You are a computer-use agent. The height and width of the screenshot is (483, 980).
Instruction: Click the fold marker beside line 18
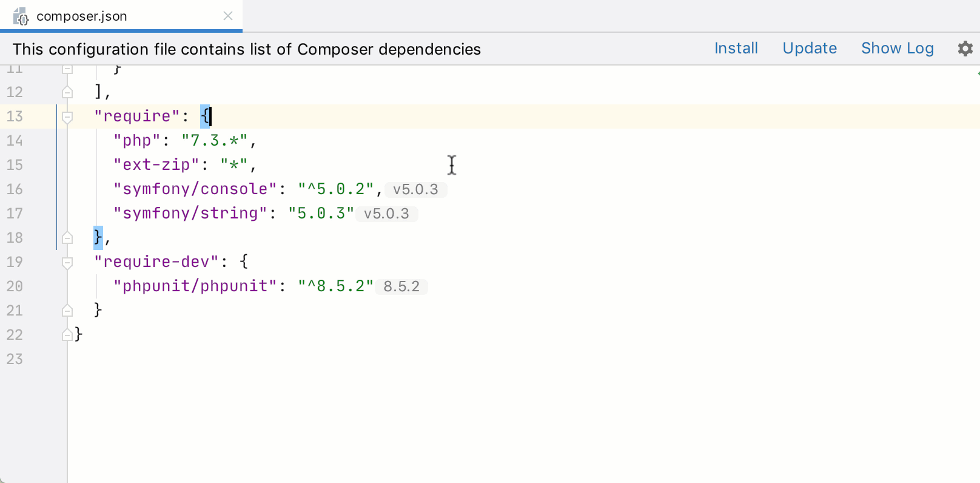pos(67,238)
